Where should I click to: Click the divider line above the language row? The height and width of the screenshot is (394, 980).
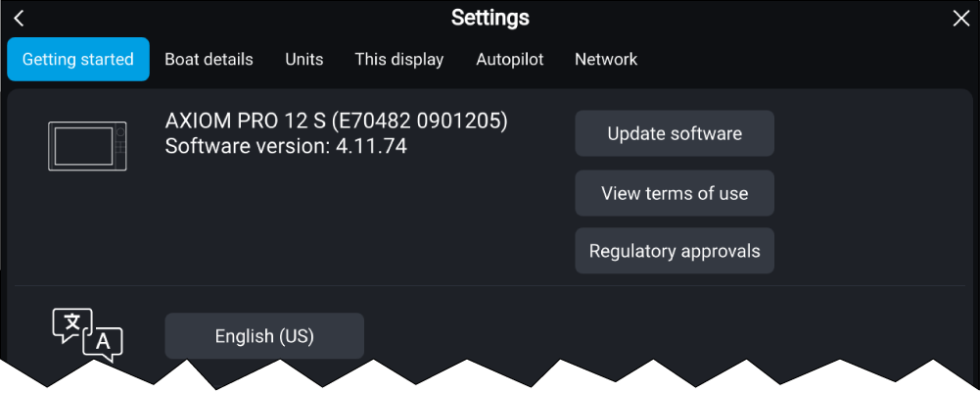click(x=490, y=286)
